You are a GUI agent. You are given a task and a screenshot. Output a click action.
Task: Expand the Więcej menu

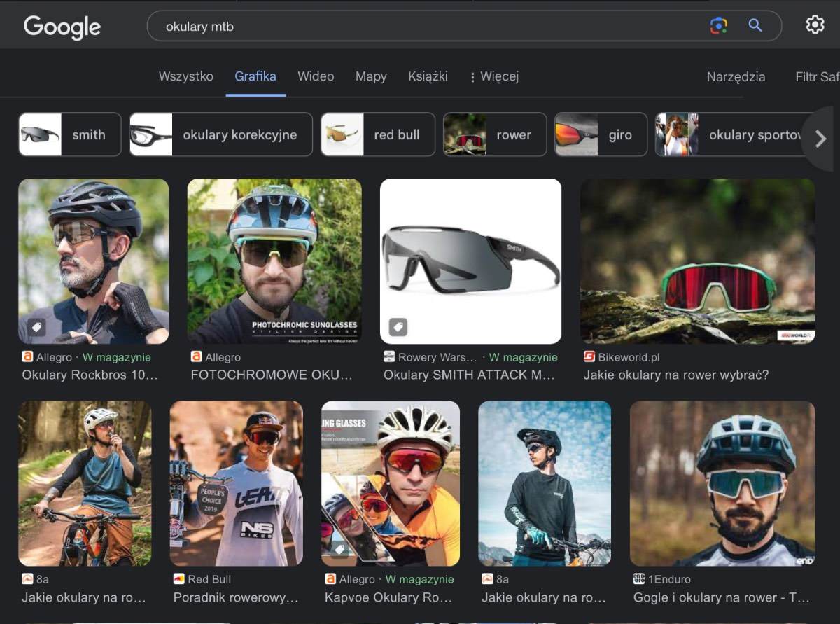(x=494, y=76)
